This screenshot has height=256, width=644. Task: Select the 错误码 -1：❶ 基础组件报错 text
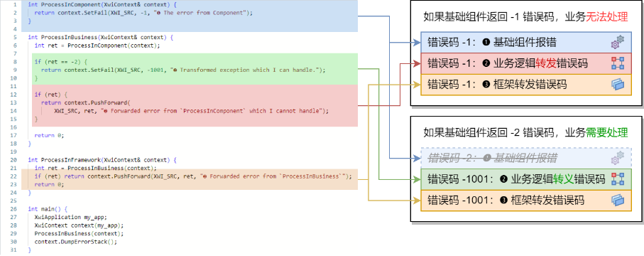click(492, 42)
